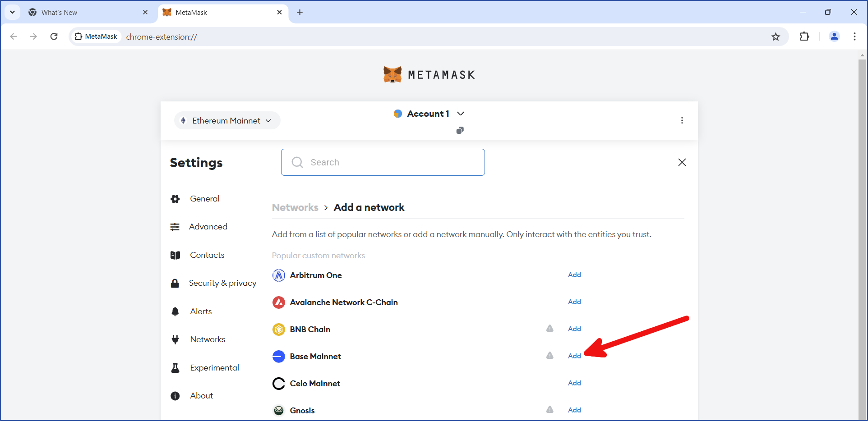This screenshot has height=421, width=868.
Task: Click the warning triangle next to BNB Chain
Action: [549, 329]
